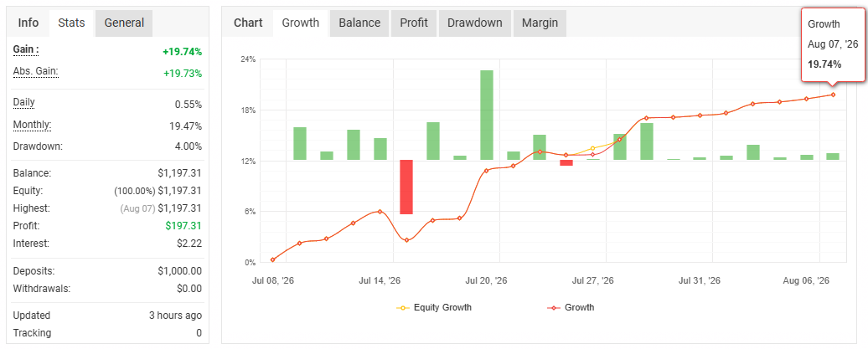The height and width of the screenshot is (349, 868).
Task: Select the last growth data point Aug 07
Action: tap(833, 95)
